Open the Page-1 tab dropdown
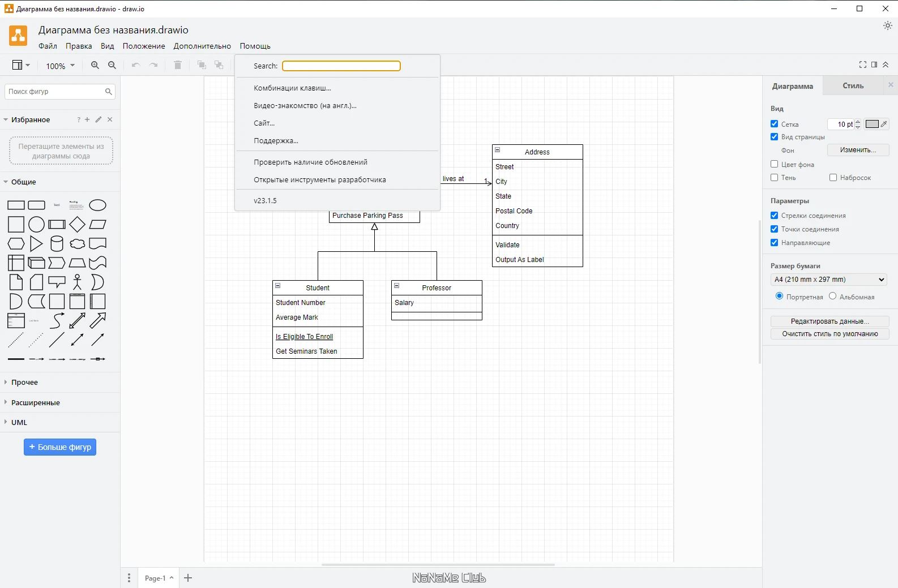The width and height of the screenshot is (898, 588). [x=159, y=578]
